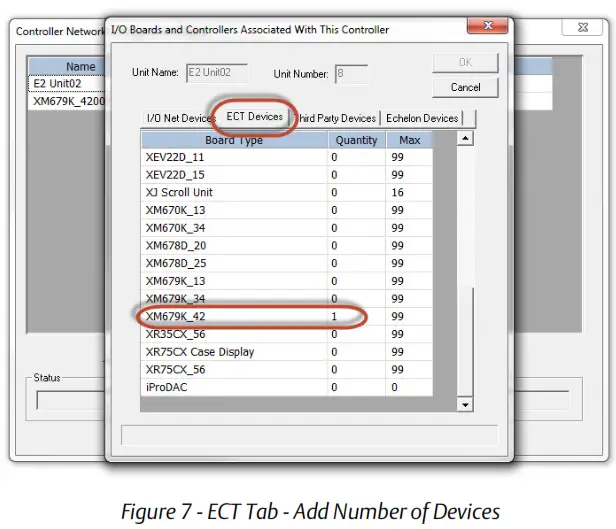Click the disabled OK button

(465, 62)
